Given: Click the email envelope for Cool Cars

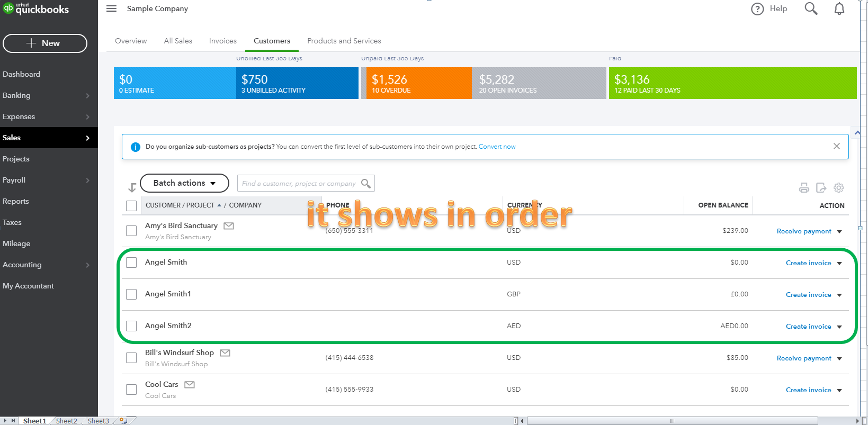Looking at the screenshot, I should coord(190,385).
